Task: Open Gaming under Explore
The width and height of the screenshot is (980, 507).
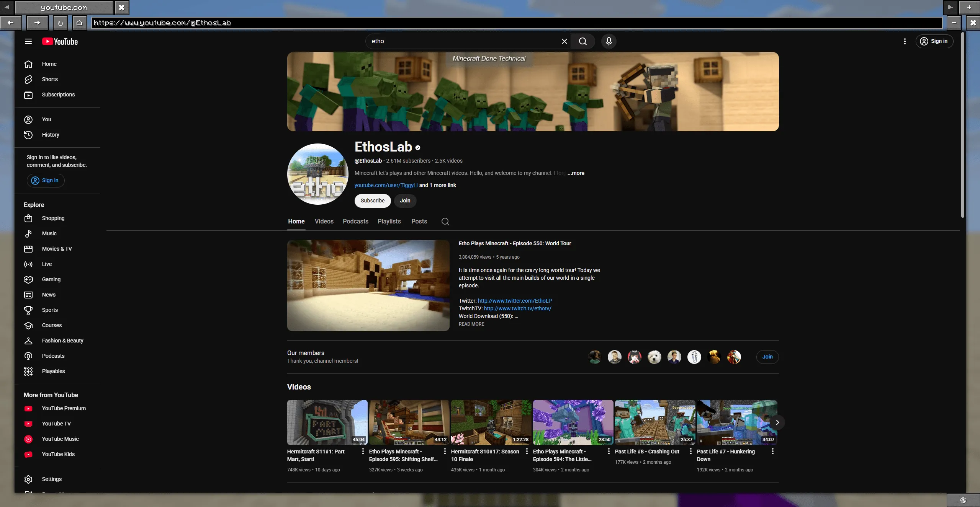Action: 57,279
